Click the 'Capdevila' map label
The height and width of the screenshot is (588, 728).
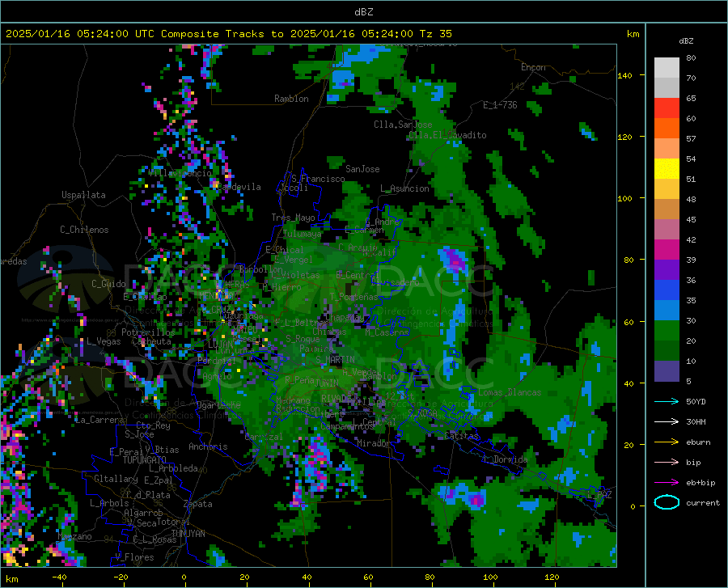pyautogui.click(x=239, y=187)
